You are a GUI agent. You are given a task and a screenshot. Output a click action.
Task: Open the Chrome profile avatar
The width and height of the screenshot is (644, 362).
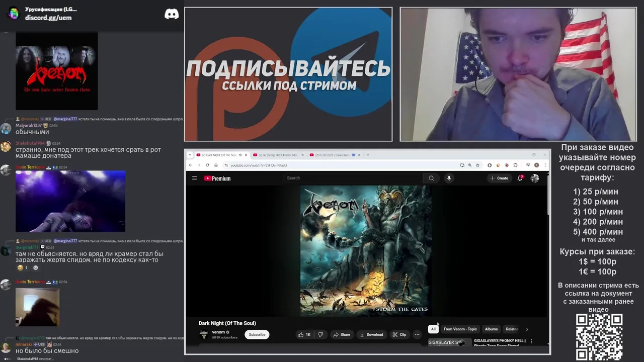[536, 165]
